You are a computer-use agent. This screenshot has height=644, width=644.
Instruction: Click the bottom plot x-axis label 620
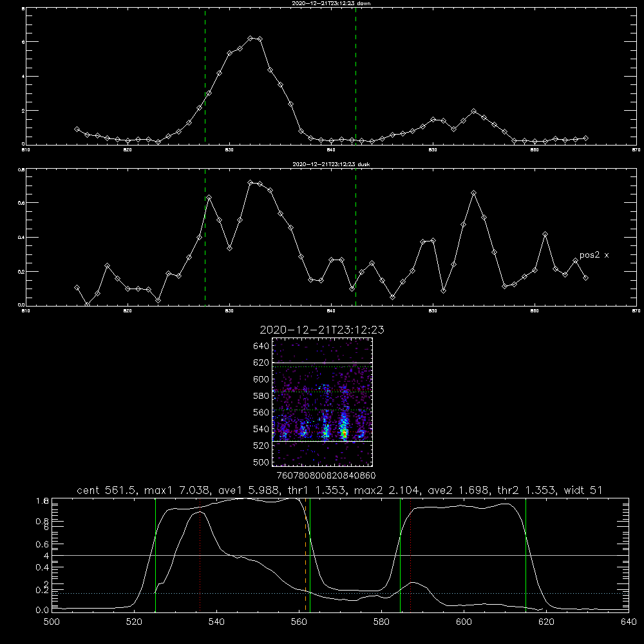click(x=546, y=622)
